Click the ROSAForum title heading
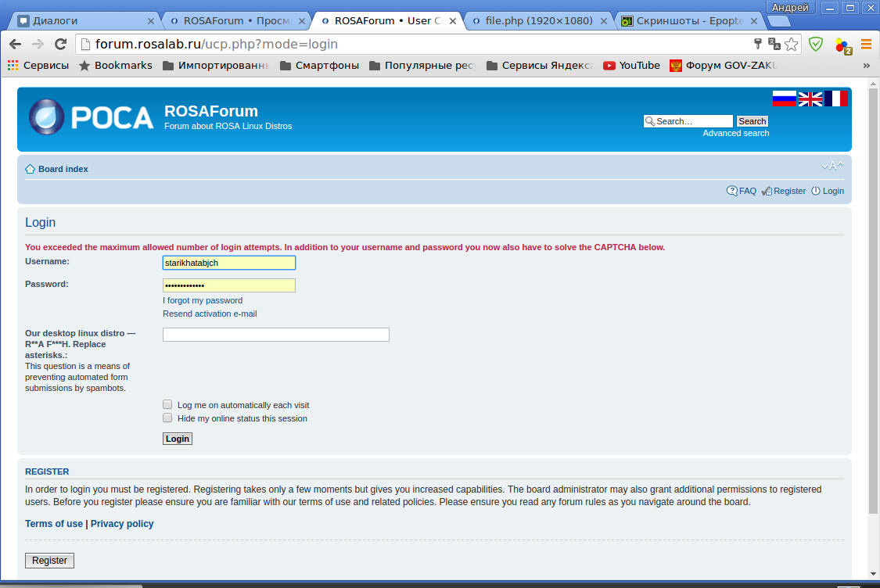This screenshot has width=880, height=588. [x=211, y=111]
